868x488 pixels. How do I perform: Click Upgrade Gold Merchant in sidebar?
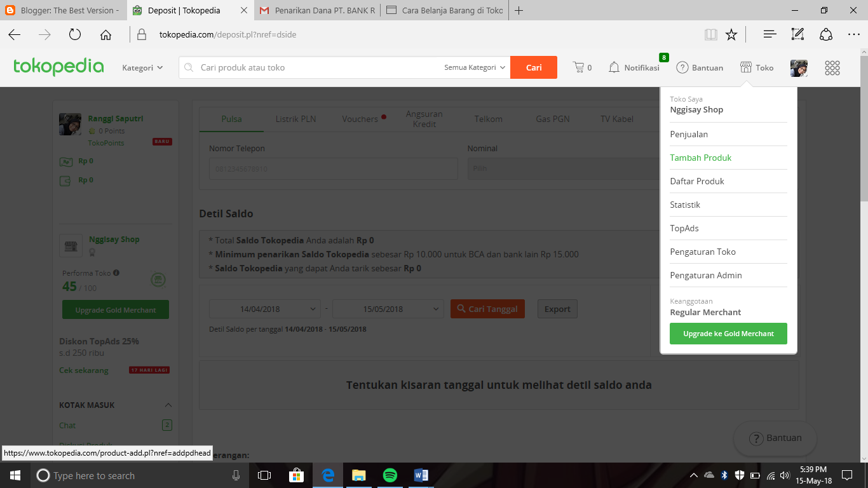click(116, 310)
